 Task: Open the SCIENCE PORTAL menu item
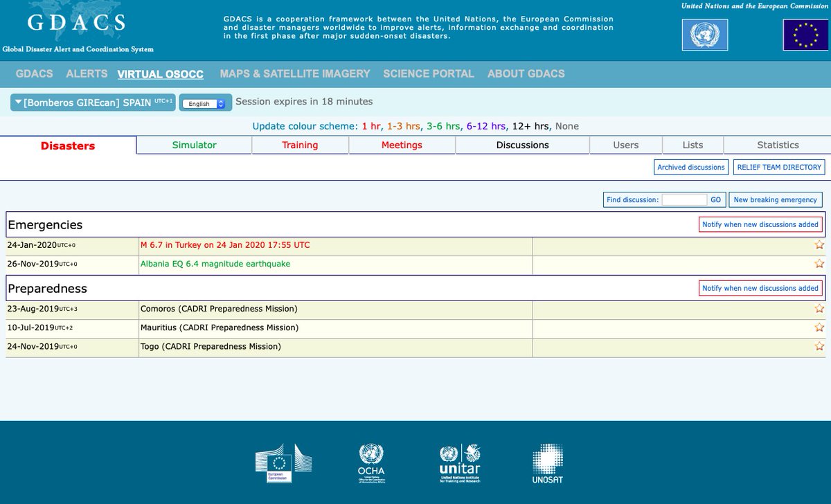429,73
